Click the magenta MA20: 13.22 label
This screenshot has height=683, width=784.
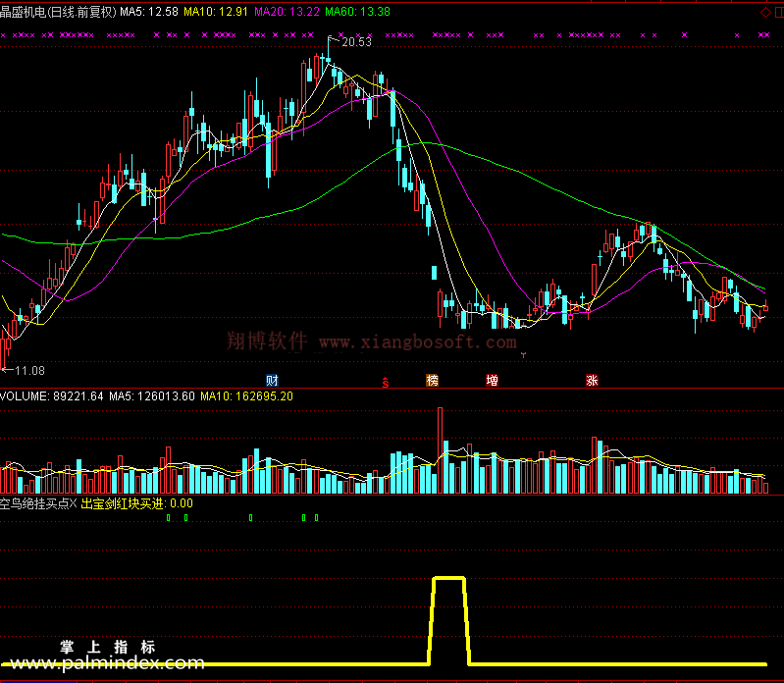pyautogui.click(x=287, y=12)
